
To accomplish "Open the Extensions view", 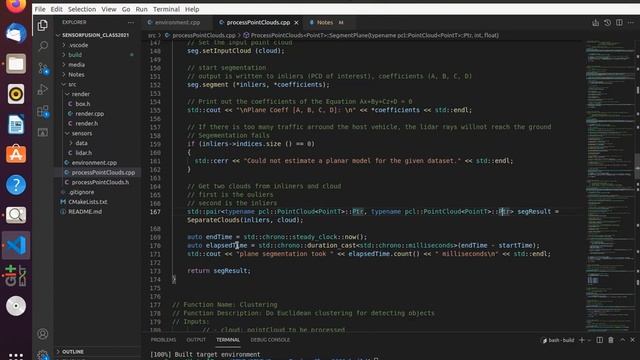I will [43, 111].
